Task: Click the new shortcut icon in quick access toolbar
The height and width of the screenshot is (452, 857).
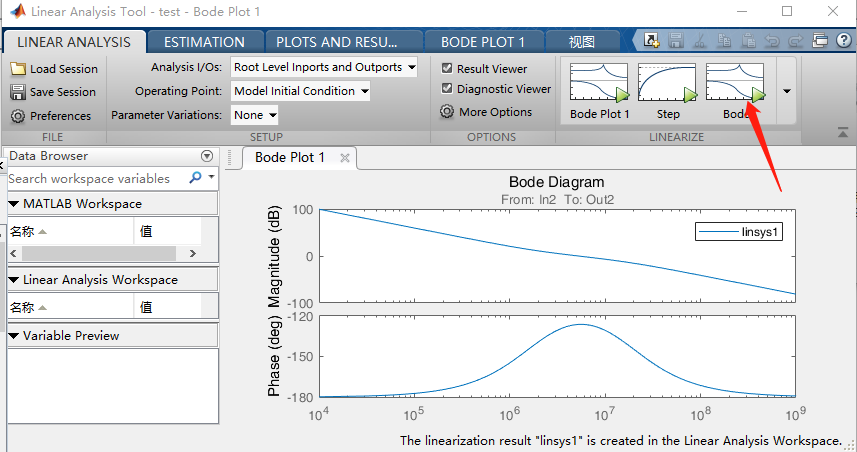Action: [x=651, y=40]
